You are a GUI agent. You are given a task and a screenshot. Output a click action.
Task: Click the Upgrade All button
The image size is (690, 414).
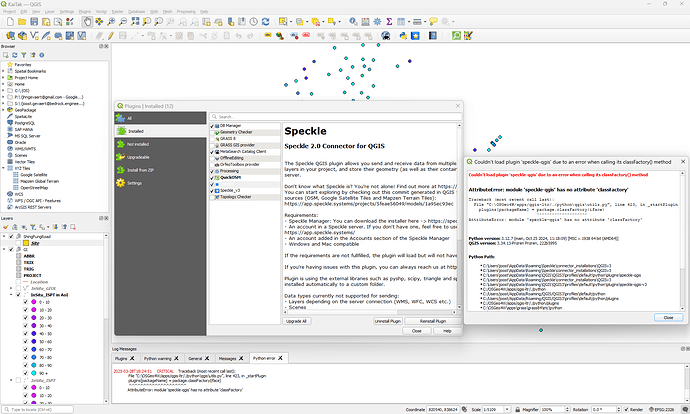296,321
